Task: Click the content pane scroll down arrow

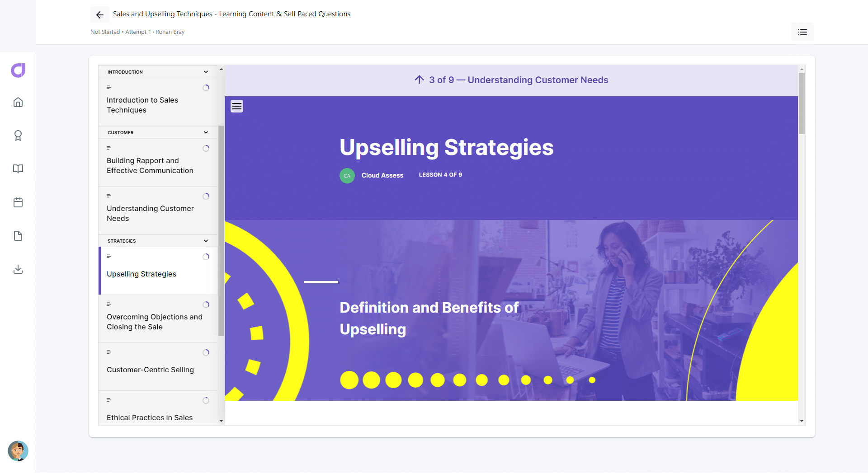Action: (x=802, y=421)
